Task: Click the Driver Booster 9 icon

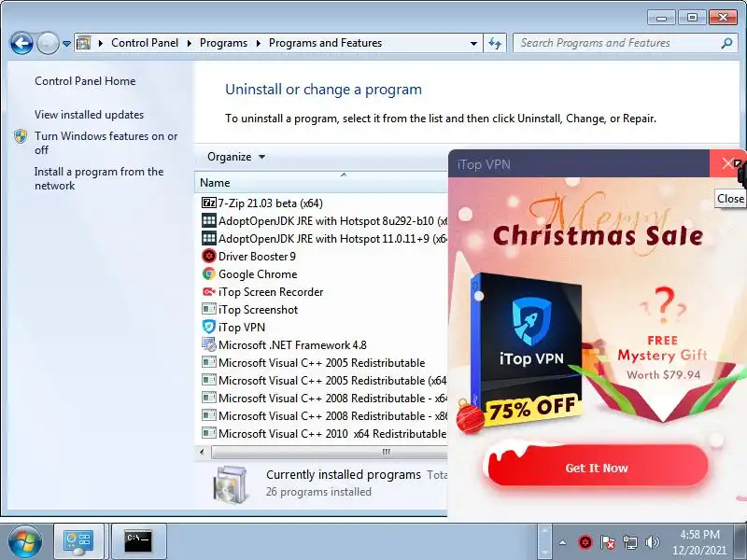Action: [208, 256]
